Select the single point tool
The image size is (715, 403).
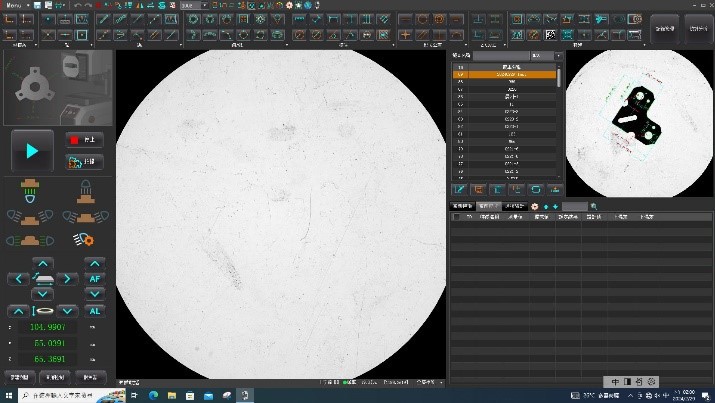48,19
